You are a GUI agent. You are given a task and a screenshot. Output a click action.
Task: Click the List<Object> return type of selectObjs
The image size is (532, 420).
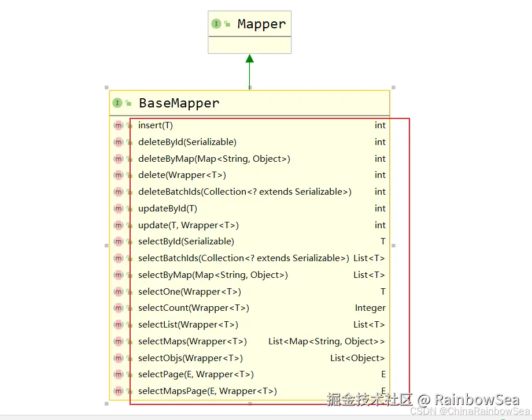(x=357, y=358)
